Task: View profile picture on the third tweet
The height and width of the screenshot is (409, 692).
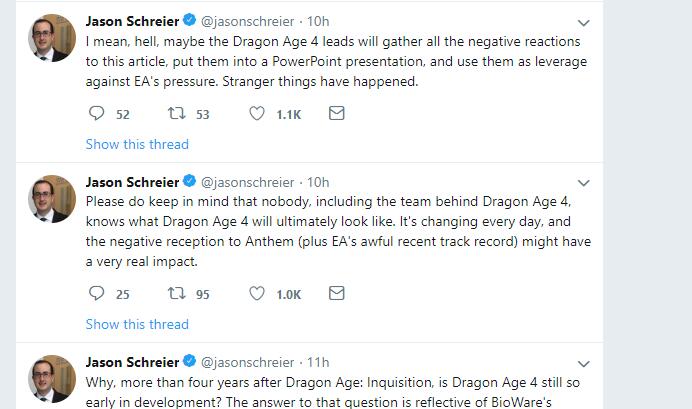Action: click(52, 378)
